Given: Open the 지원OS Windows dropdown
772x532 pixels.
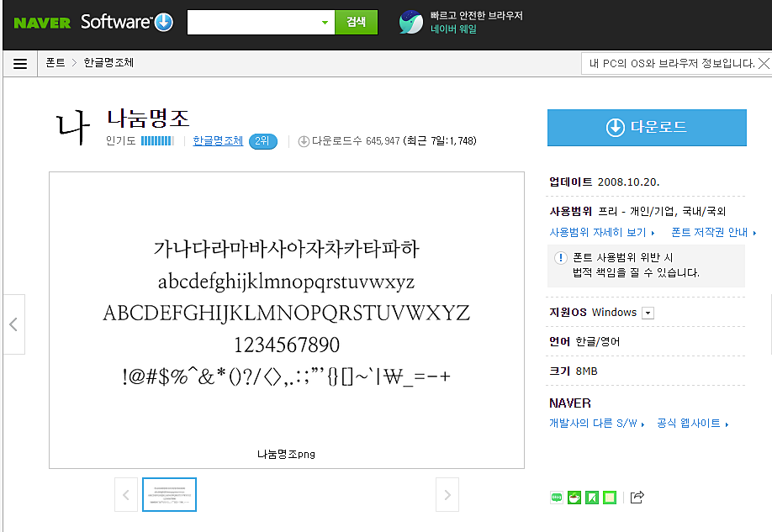Looking at the screenshot, I should 648,313.
